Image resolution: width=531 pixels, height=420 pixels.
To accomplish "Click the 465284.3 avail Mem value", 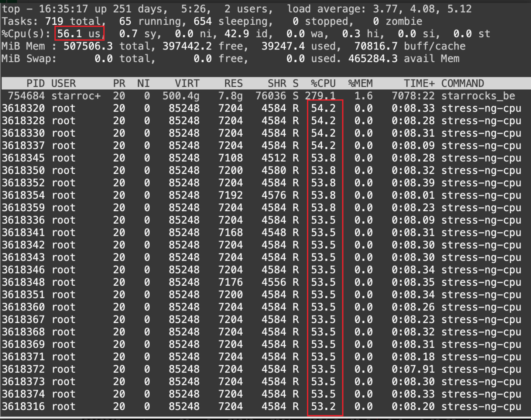I will tap(373, 59).
